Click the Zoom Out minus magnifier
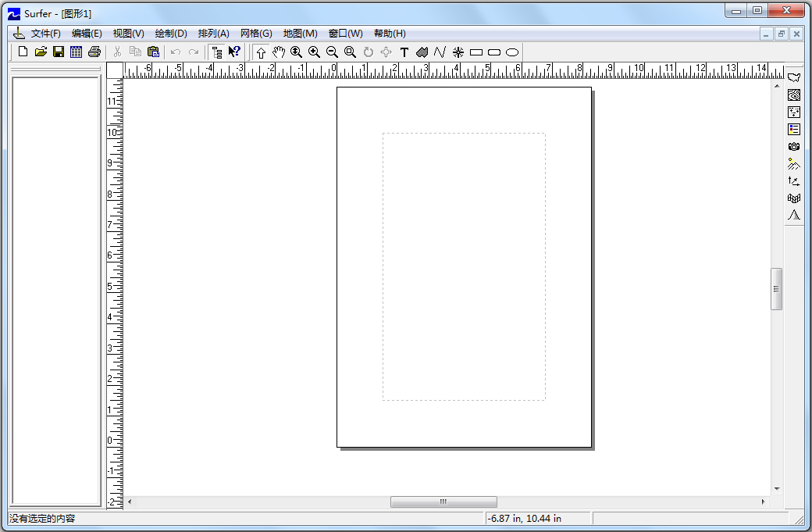The width and height of the screenshot is (812, 532). click(332, 52)
